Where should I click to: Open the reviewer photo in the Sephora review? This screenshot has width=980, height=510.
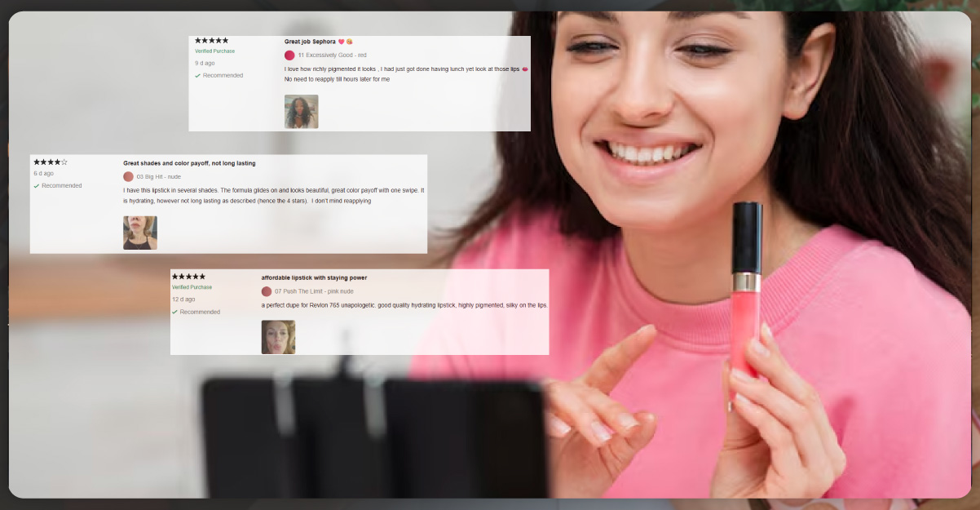[x=301, y=112]
